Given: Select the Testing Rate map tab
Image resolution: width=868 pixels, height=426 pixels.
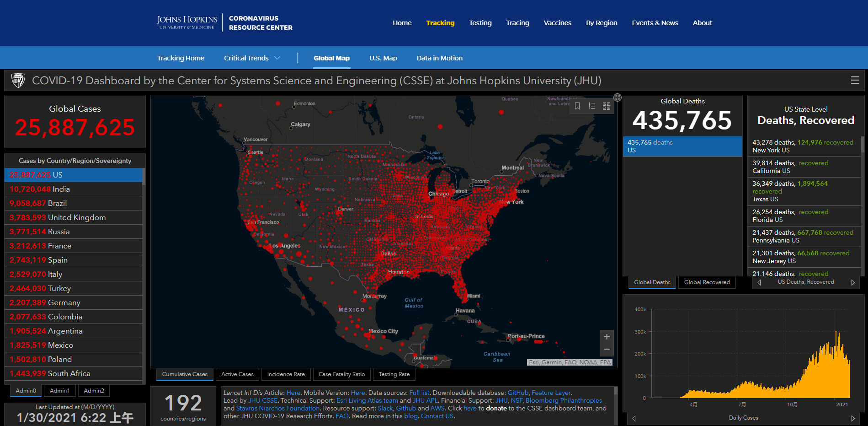Looking at the screenshot, I should coord(394,374).
